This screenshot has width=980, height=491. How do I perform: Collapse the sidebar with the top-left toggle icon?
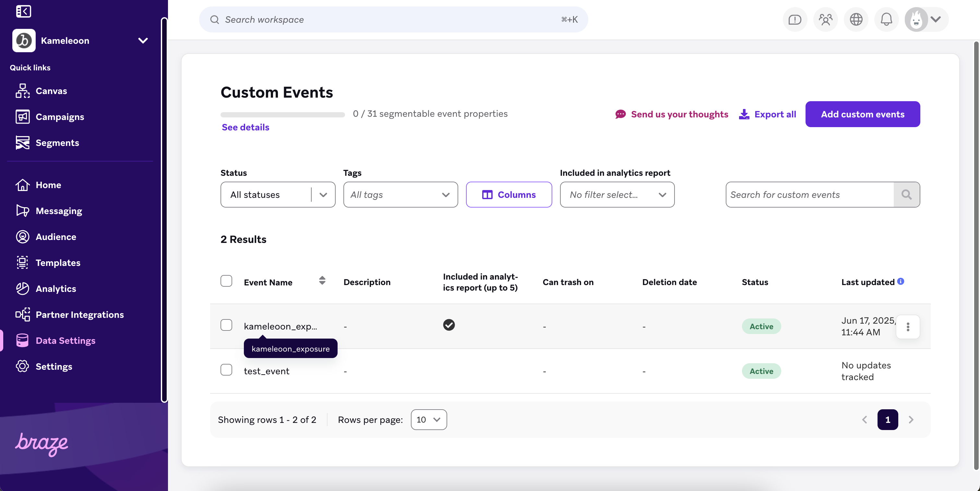click(x=23, y=11)
